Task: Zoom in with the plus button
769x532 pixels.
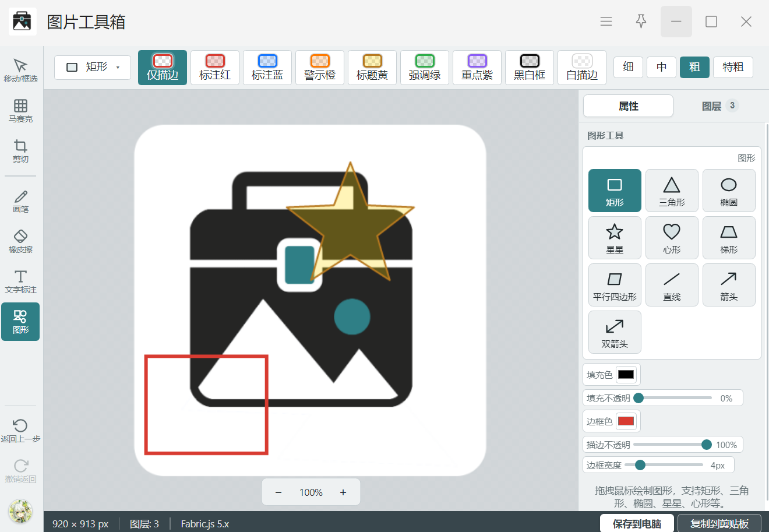Action: (343, 492)
